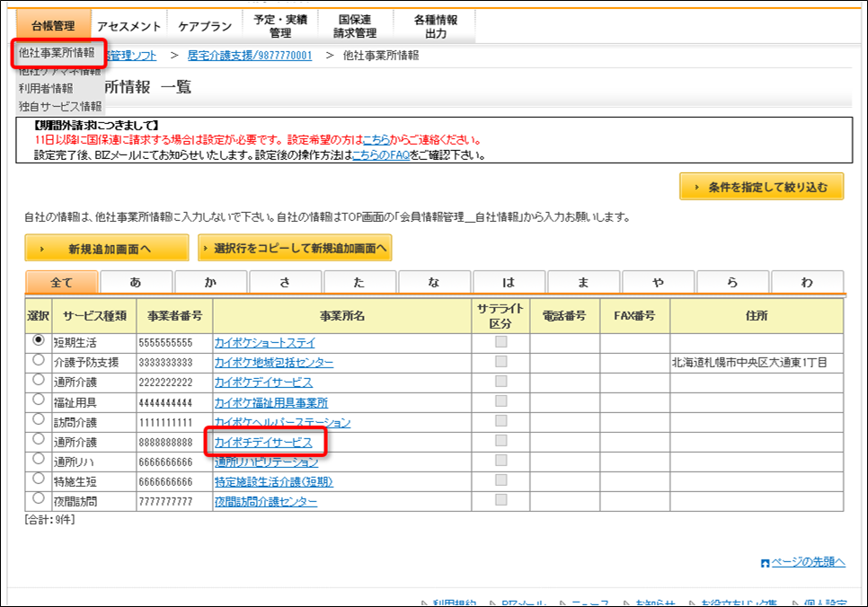
Task: Open the アセスメント menu tab
Action: point(128,26)
